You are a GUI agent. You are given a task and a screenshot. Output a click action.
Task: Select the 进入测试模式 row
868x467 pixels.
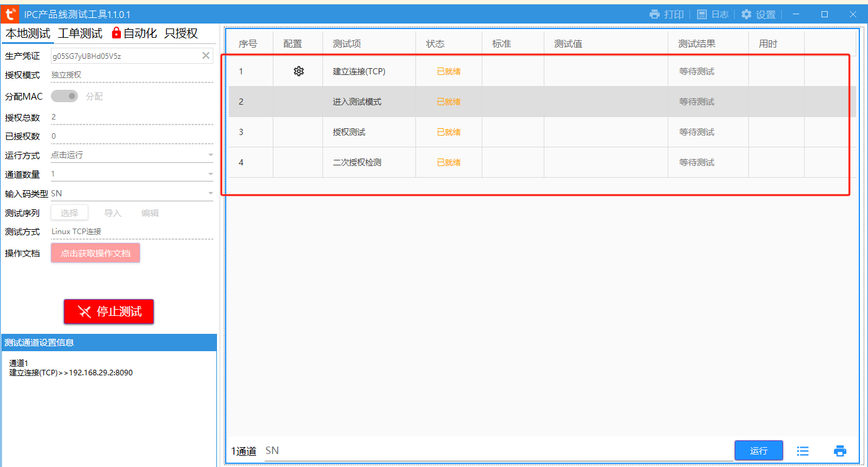point(542,102)
